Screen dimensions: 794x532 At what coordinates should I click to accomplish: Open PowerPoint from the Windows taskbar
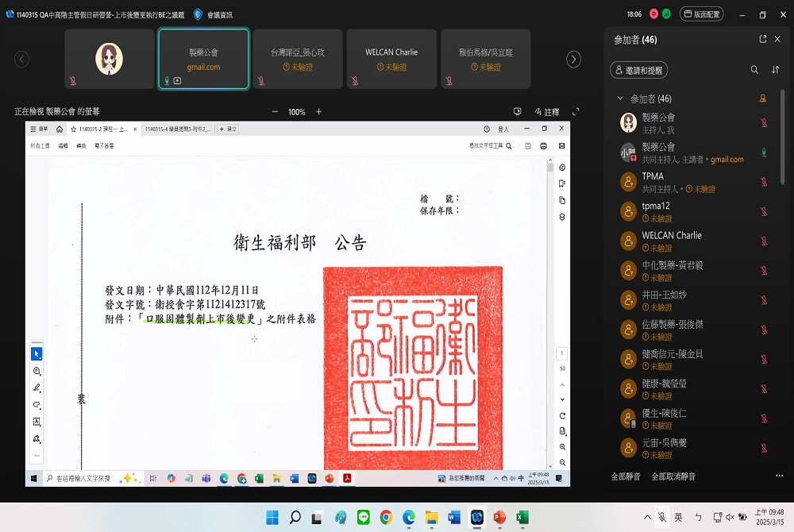499,518
